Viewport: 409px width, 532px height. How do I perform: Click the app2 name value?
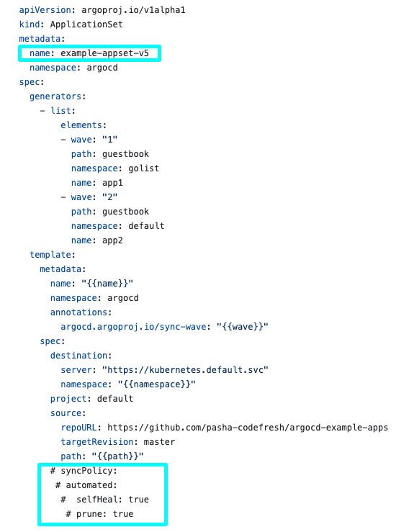point(112,240)
